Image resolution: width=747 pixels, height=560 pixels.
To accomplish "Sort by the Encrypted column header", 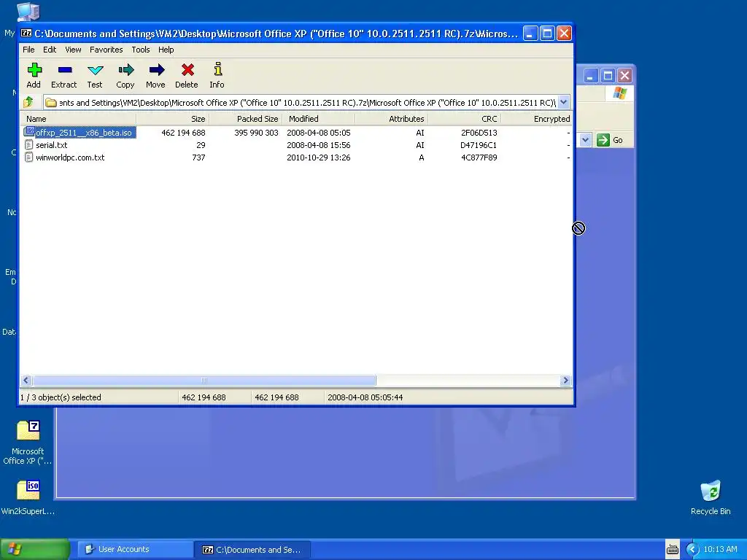I will pos(536,119).
